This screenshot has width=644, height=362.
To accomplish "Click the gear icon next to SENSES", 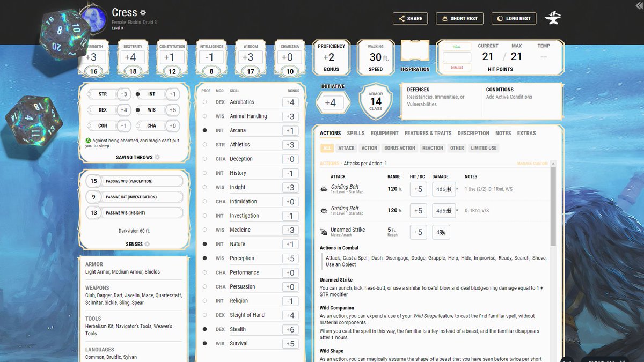I will (x=146, y=244).
